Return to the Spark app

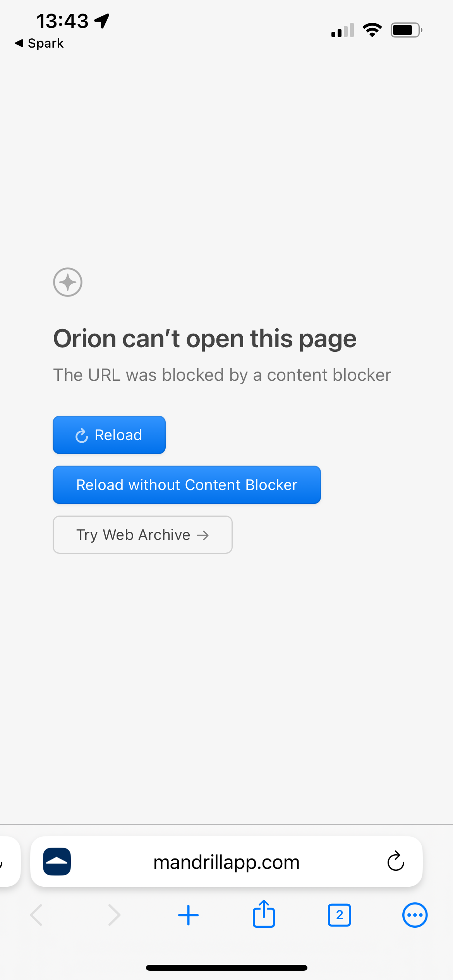39,43
